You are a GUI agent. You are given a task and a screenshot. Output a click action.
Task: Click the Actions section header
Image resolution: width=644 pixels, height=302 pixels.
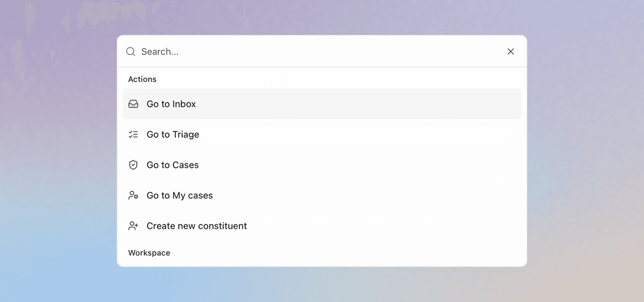(142, 79)
